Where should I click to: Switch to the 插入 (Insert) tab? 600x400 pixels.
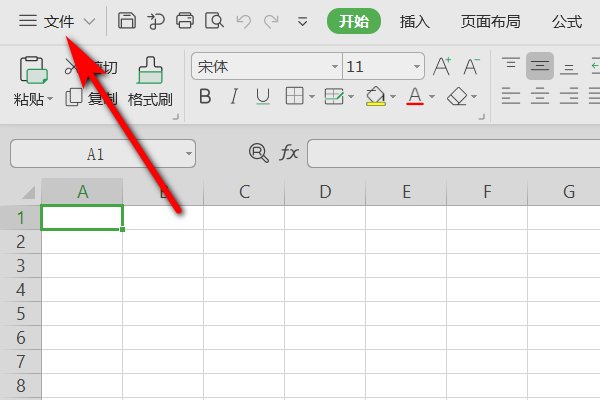point(415,21)
